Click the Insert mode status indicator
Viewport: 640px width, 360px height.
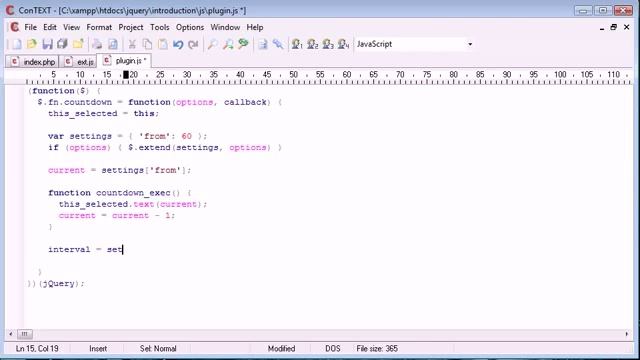(98, 349)
